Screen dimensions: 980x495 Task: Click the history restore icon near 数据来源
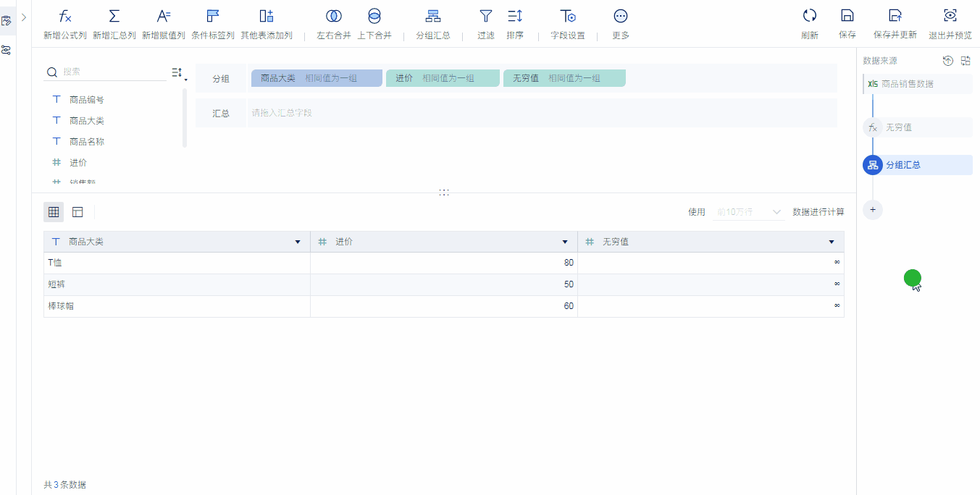click(x=947, y=61)
